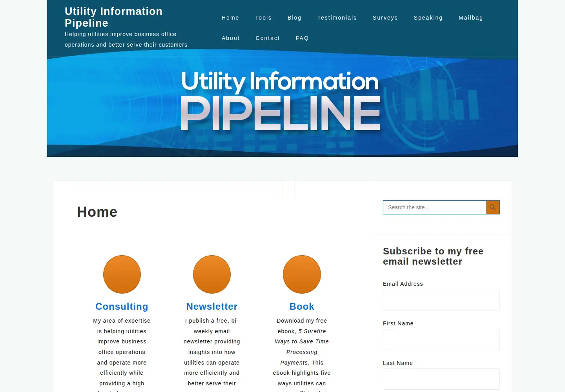Click the orange circle above Book

pyautogui.click(x=302, y=274)
